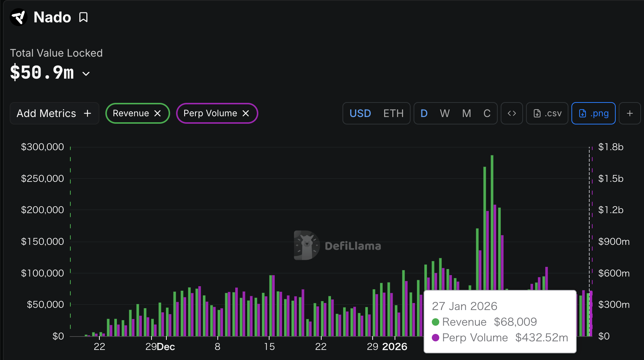Click the $300,000 left axis label
644x360 pixels.
[42, 147]
